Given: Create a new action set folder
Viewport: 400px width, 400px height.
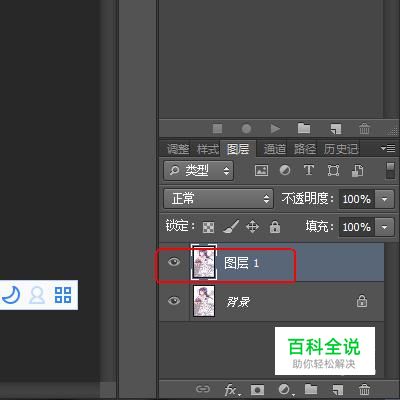Looking at the screenshot, I should pos(304,128).
